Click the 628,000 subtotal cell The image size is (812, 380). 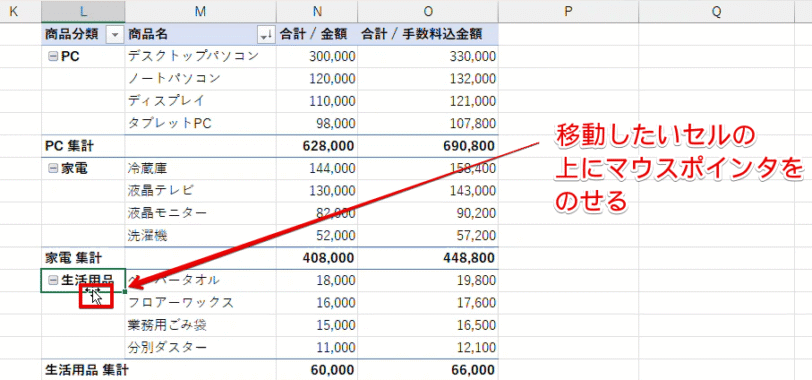click(x=316, y=146)
